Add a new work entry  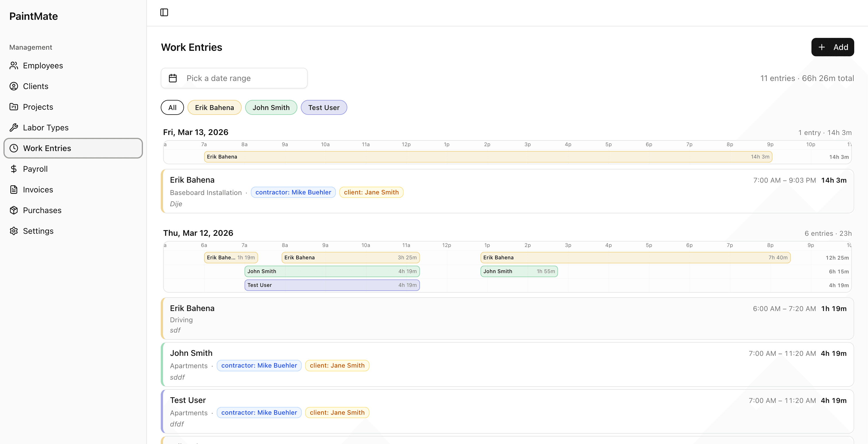832,47
